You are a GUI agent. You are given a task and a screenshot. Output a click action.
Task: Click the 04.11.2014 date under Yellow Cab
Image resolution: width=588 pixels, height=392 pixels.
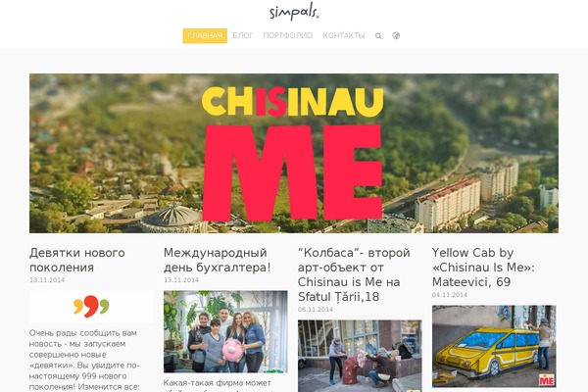tap(449, 295)
